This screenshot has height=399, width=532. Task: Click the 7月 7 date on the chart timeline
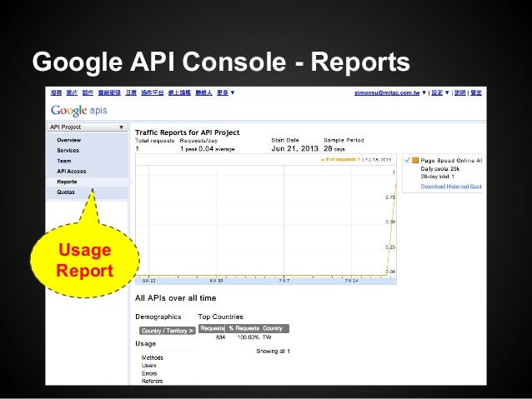[x=284, y=281]
